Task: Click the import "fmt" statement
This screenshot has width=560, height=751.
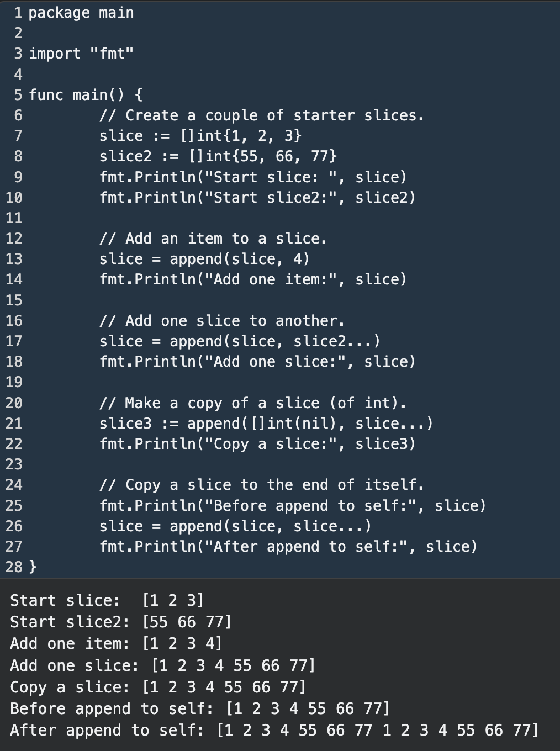Action: point(81,54)
